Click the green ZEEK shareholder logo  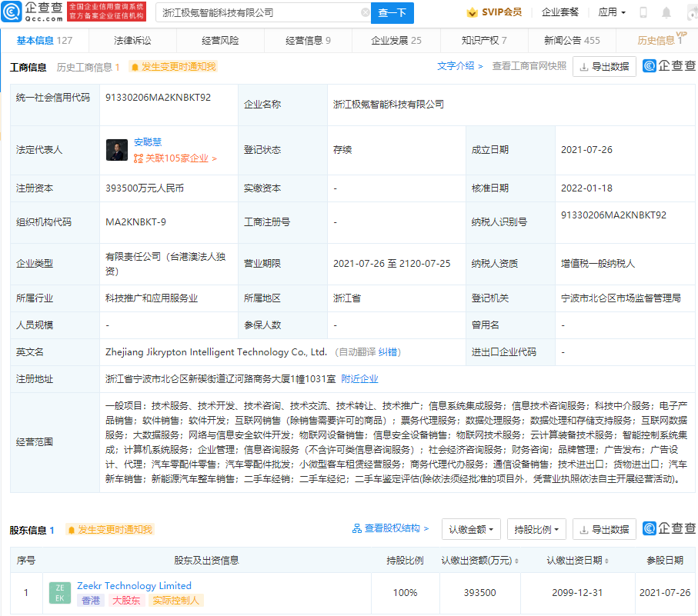60,592
